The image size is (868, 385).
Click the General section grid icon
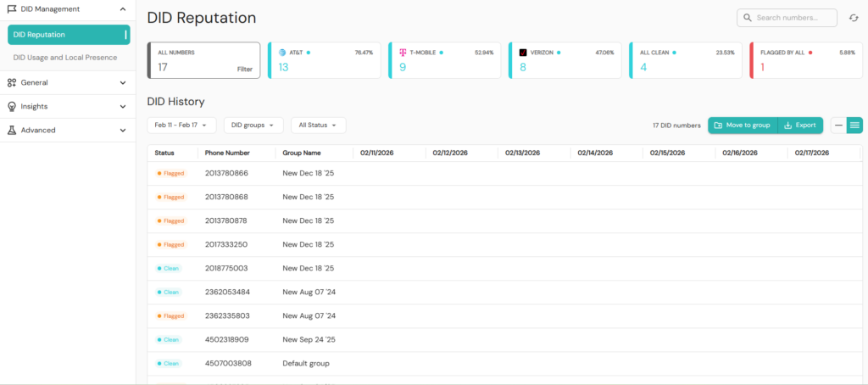click(x=12, y=82)
